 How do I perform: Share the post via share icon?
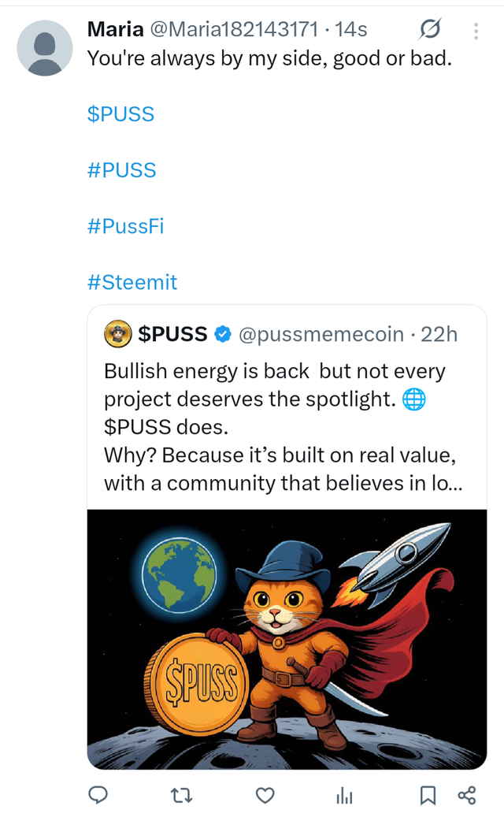pyautogui.click(x=467, y=795)
